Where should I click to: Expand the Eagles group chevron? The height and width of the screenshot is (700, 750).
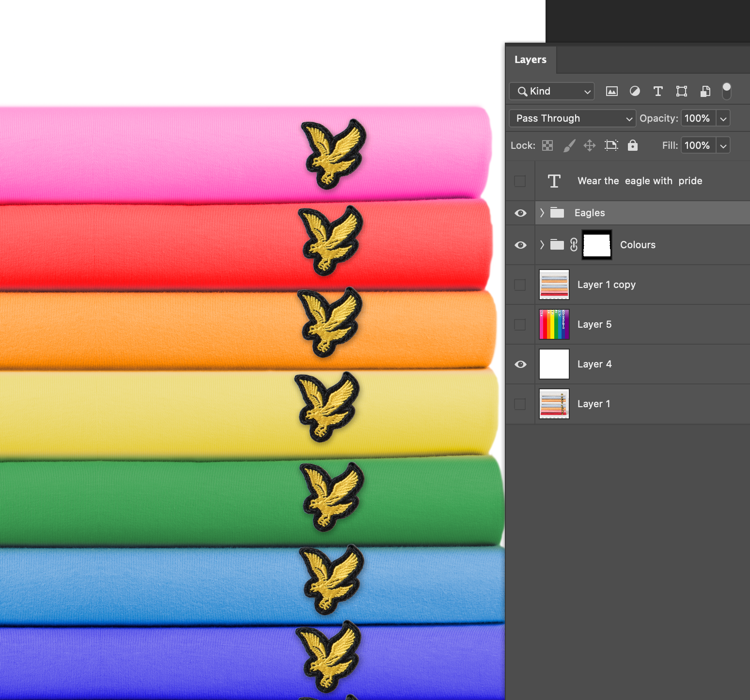tap(542, 212)
